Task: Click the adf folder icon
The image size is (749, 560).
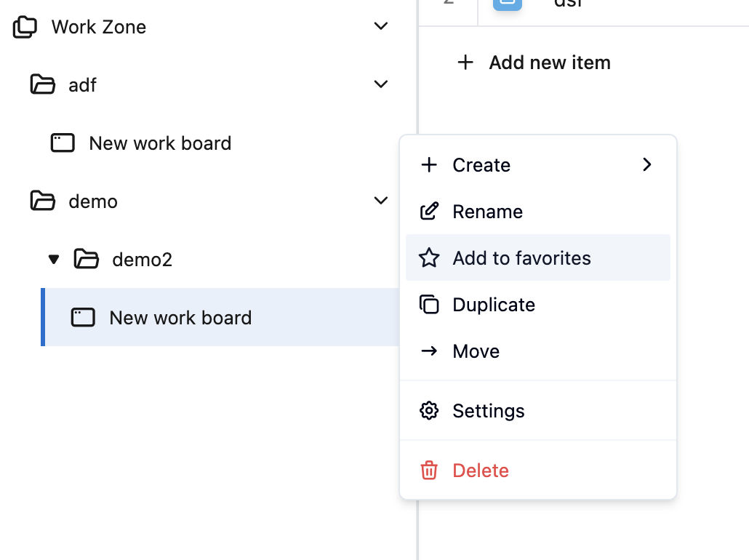Action: click(43, 85)
